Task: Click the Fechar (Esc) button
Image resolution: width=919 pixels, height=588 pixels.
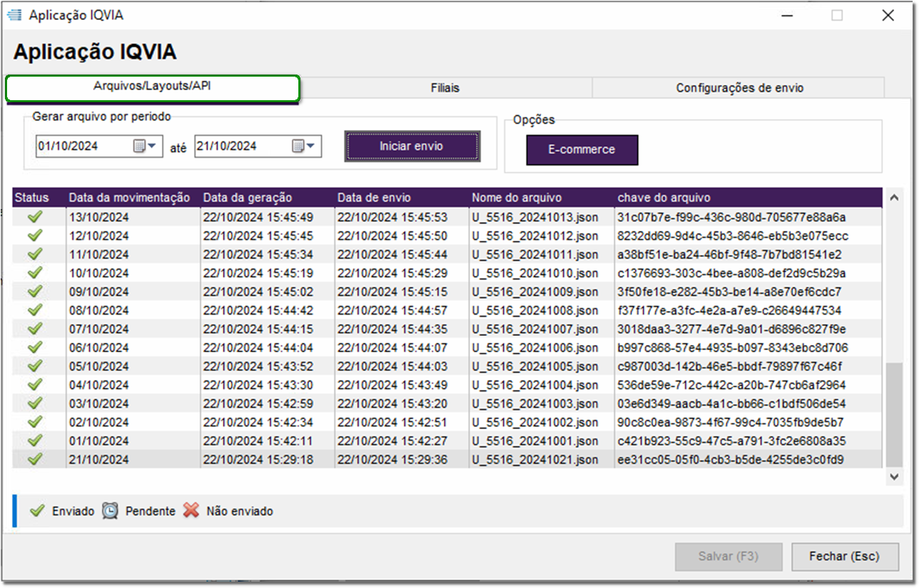Action: [x=845, y=557]
